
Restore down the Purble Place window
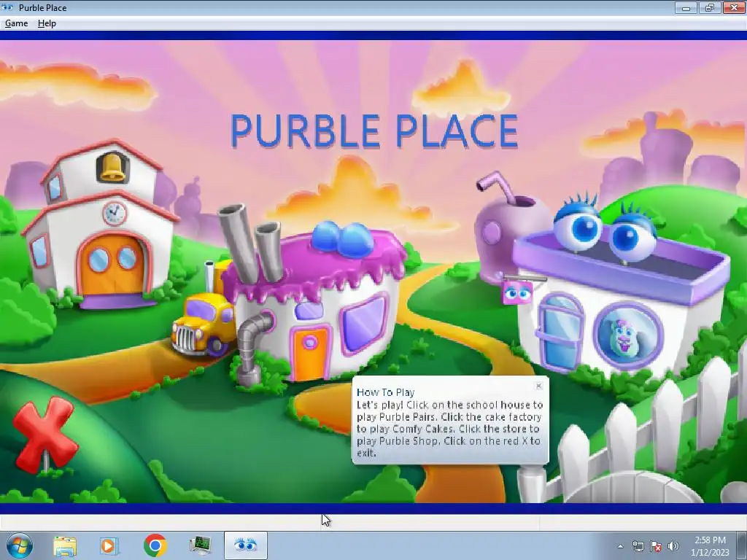point(710,7)
